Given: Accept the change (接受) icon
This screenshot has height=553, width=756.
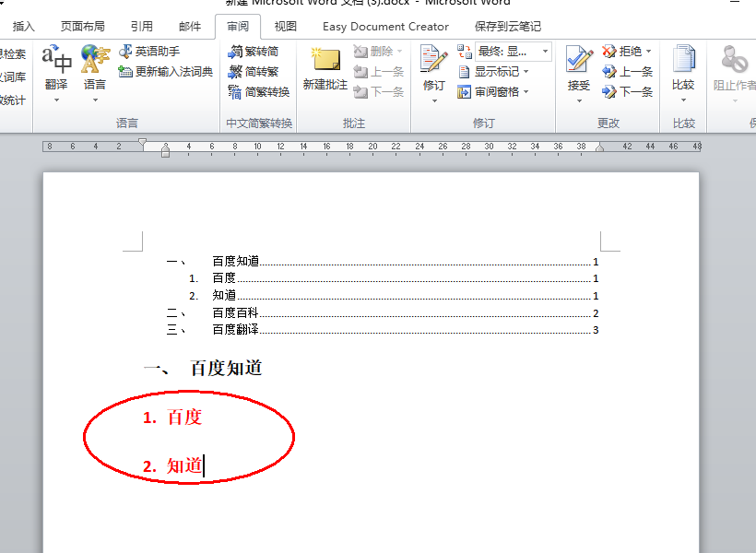Looking at the screenshot, I should pos(579,60).
